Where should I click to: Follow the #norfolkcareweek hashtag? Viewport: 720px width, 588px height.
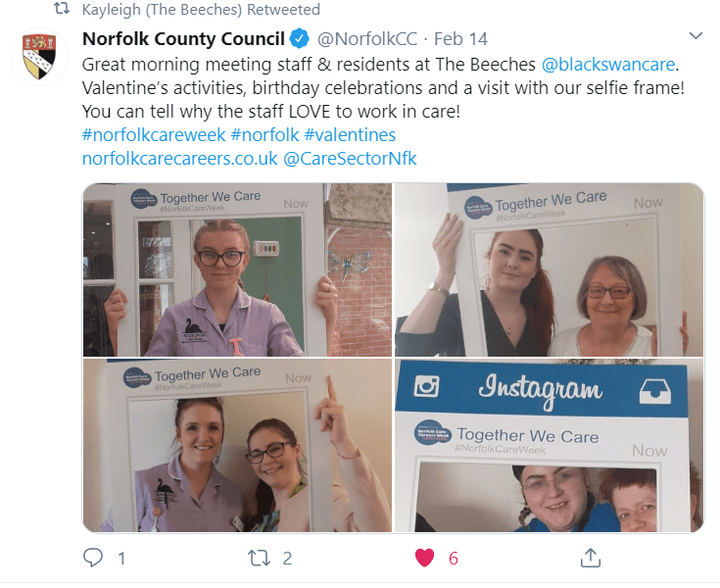(x=154, y=135)
